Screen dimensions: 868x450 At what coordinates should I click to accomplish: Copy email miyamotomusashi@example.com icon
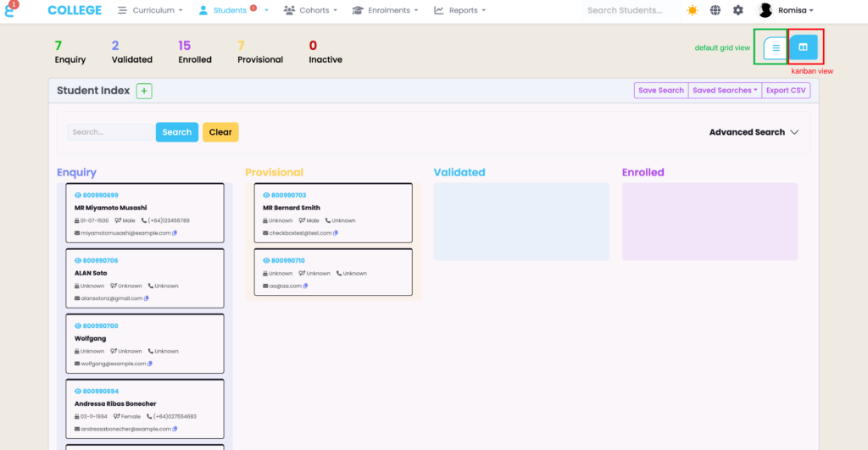(175, 233)
